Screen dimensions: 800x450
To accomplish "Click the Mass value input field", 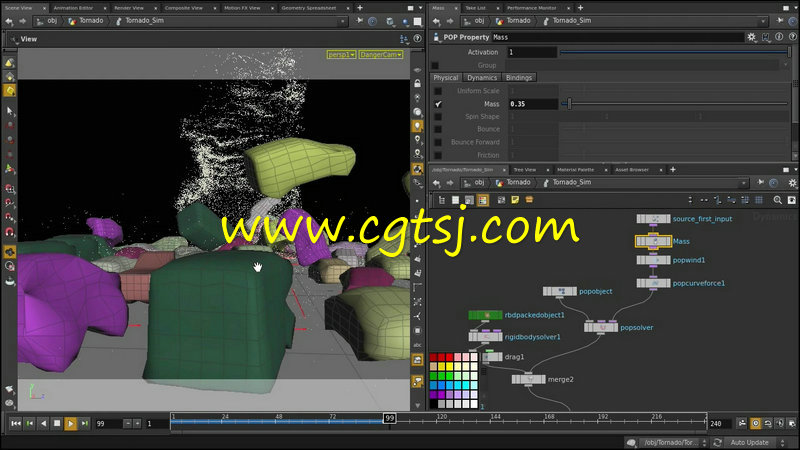I will pos(533,104).
